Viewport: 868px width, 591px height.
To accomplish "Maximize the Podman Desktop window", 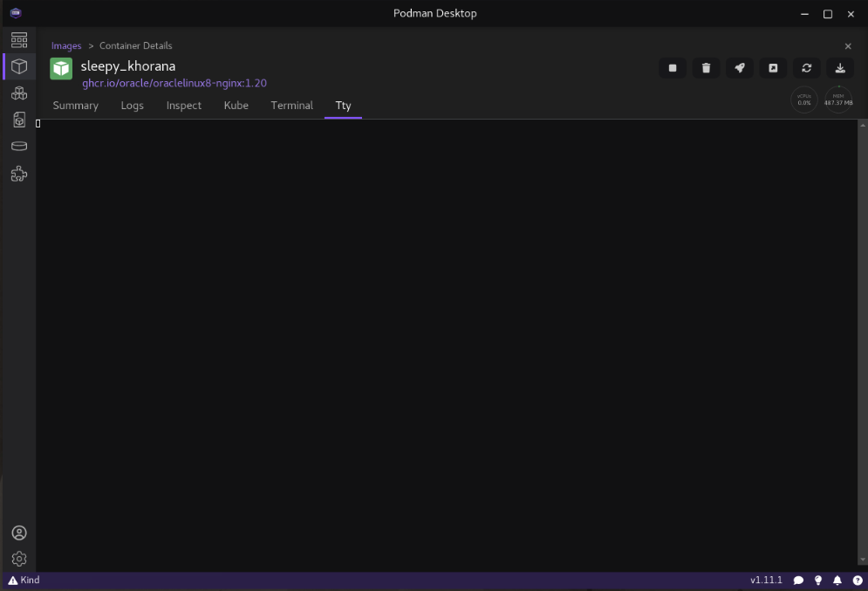I will 828,14.
